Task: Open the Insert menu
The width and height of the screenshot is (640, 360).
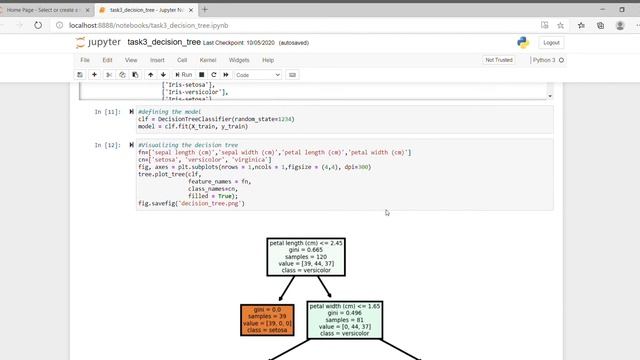Action: coord(157,60)
